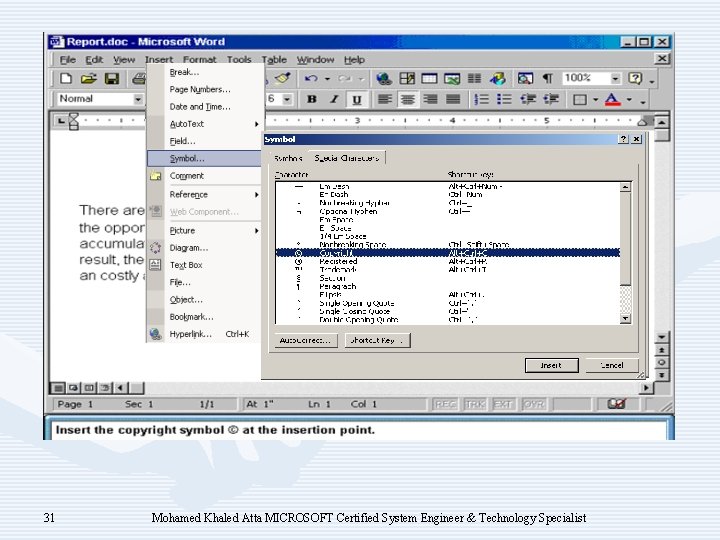Click the Show/Hide paragraph mark icon
The height and width of the screenshot is (540, 720).
(x=547, y=79)
